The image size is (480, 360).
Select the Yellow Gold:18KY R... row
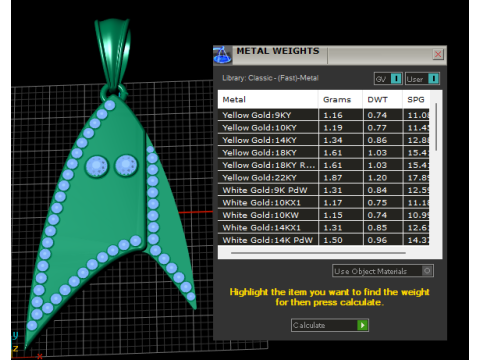coord(323,165)
